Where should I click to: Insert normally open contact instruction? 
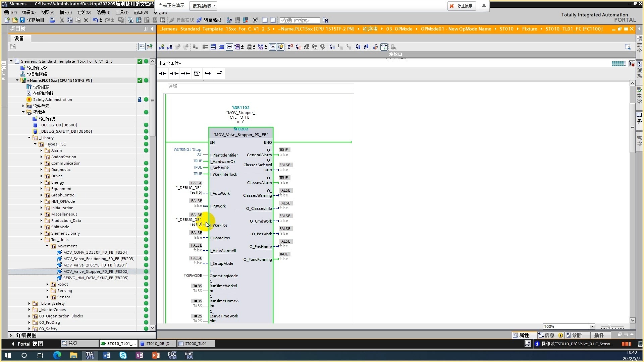click(163, 73)
